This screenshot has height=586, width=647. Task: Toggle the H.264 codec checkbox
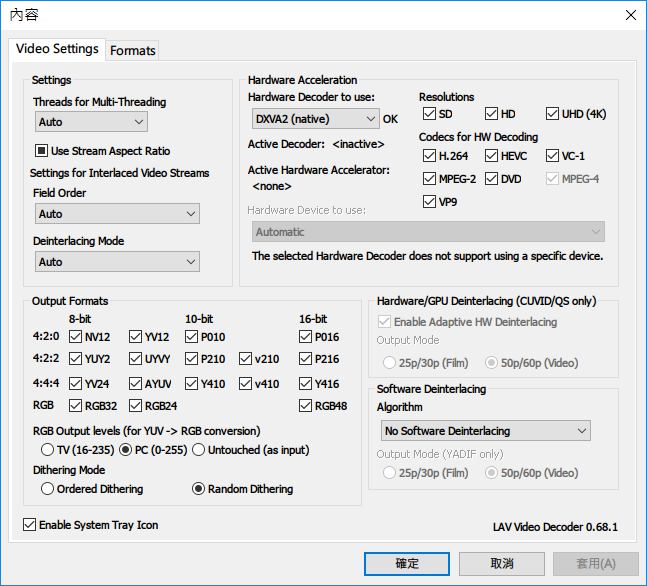click(x=430, y=156)
